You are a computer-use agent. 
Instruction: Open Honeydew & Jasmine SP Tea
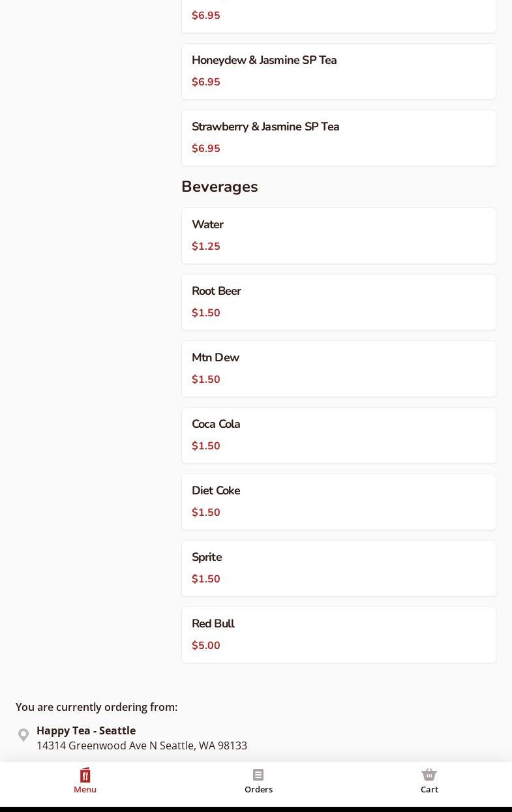coord(339,71)
